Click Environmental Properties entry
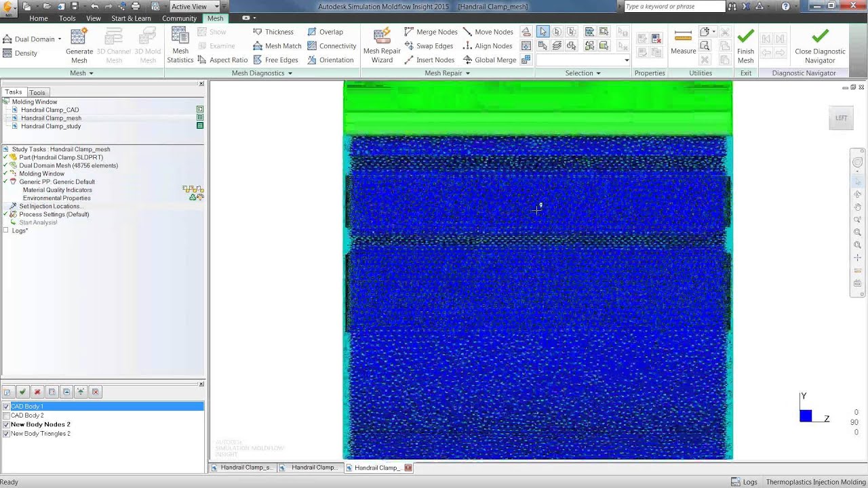Screen dimensions: 868x488 pyautogui.click(x=56, y=198)
